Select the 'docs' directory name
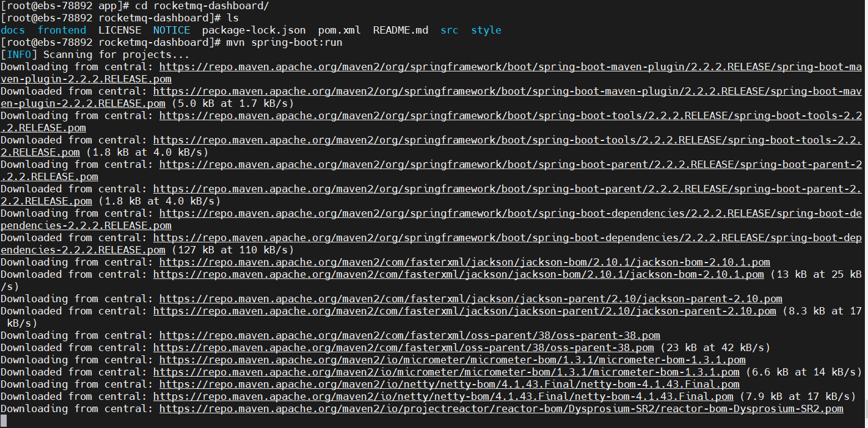 13,30
